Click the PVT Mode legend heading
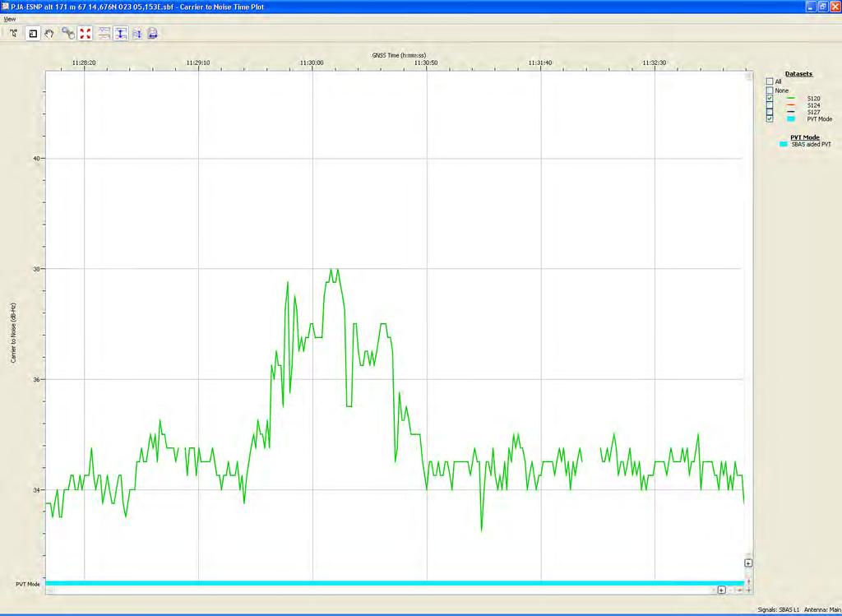The image size is (842, 616). (805, 137)
